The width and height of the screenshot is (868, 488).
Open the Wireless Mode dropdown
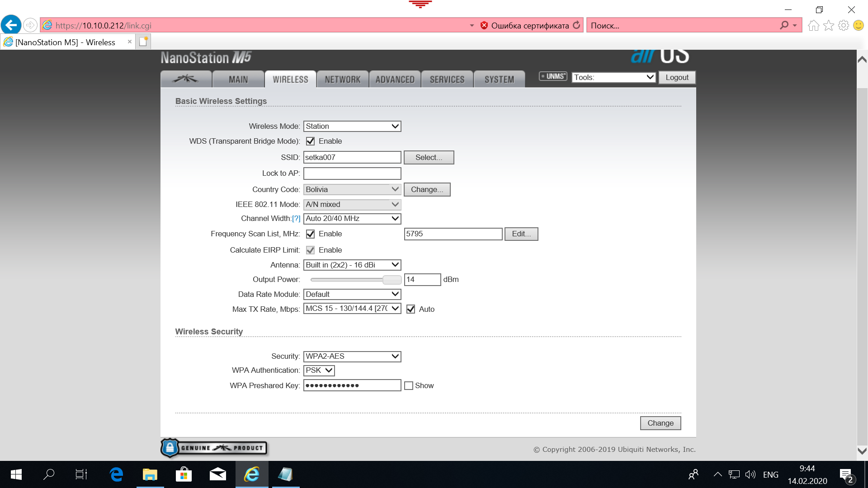pos(352,127)
